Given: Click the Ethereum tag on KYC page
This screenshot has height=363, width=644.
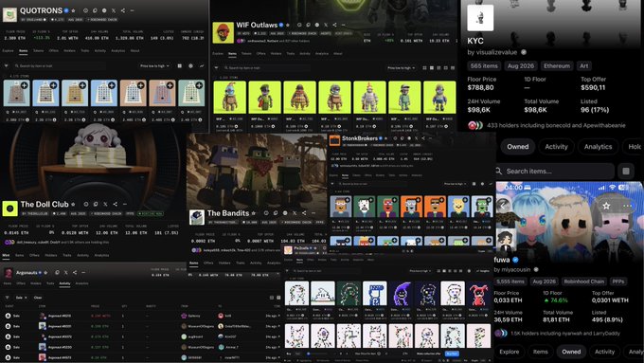Looking at the screenshot, I should pos(557,65).
